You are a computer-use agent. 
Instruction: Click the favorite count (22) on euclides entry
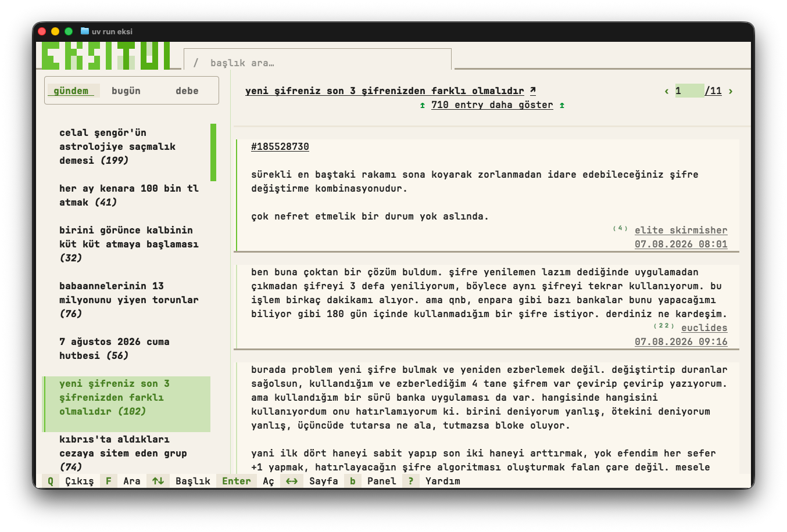(664, 326)
